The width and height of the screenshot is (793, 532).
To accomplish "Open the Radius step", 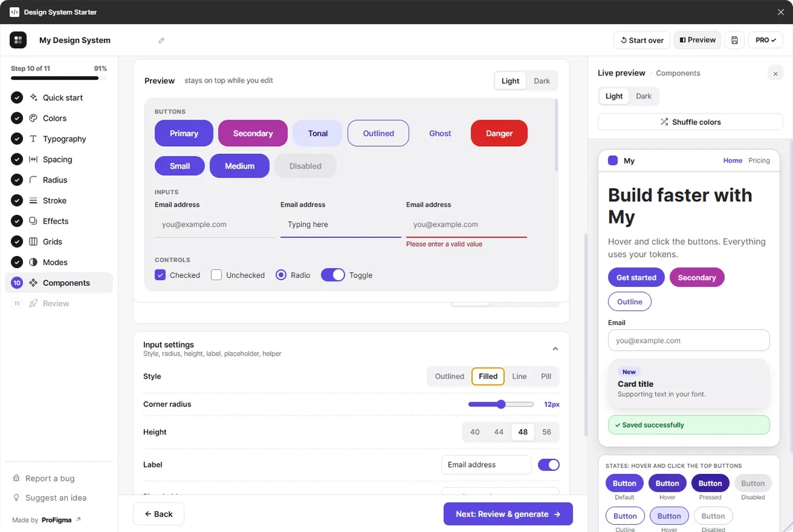I will click(x=59, y=180).
